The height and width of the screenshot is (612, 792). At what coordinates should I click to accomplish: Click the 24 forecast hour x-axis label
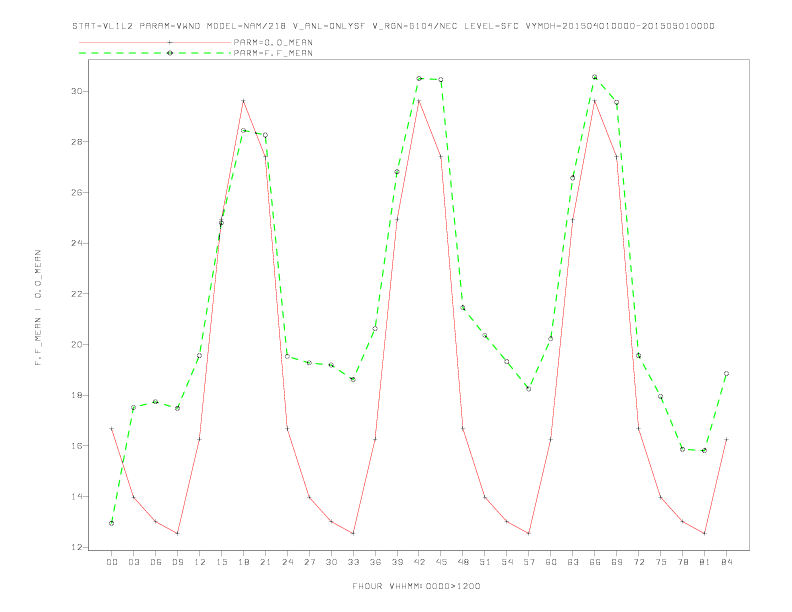[x=287, y=562]
